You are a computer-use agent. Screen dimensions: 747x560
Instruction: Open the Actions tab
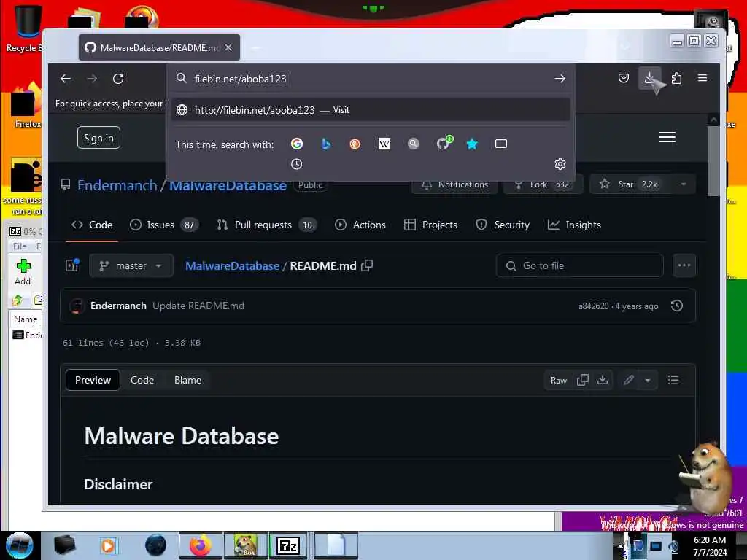pyautogui.click(x=360, y=225)
